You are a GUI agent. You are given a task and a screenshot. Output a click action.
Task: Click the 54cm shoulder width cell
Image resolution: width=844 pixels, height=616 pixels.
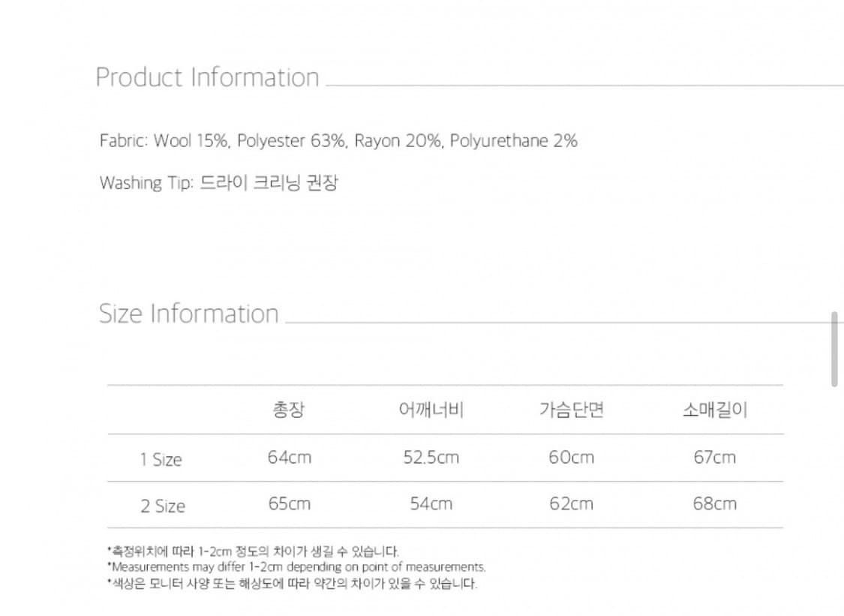pos(431,504)
